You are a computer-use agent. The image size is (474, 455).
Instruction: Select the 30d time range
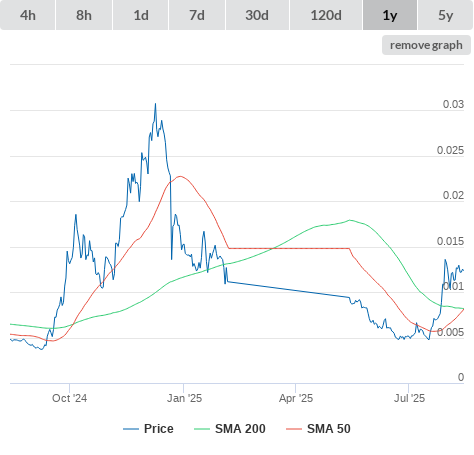click(x=257, y=15)
